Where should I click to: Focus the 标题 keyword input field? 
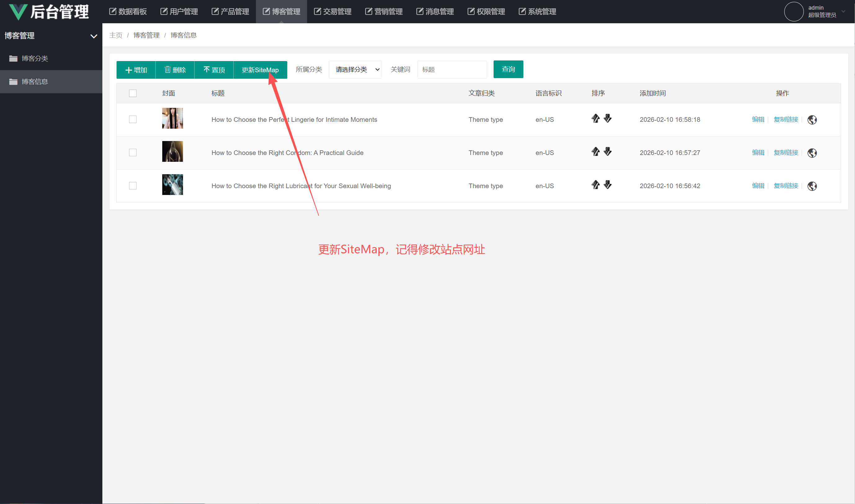coord(452,70)
